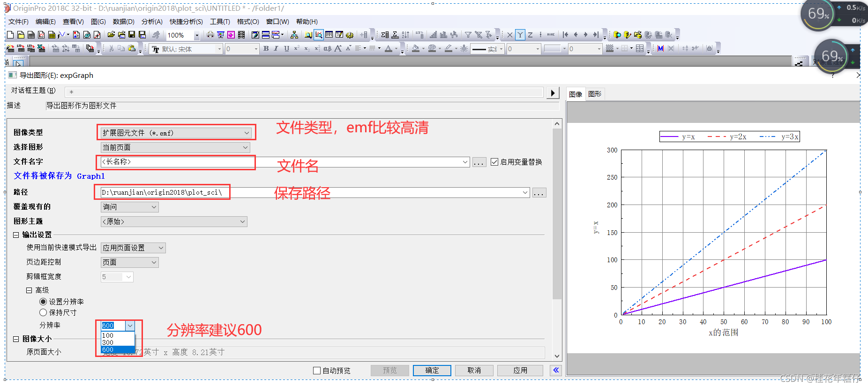Viewport: 868px width, 387px height.
Task: Open the 文件(F) menu
Action: pos(18,22)
